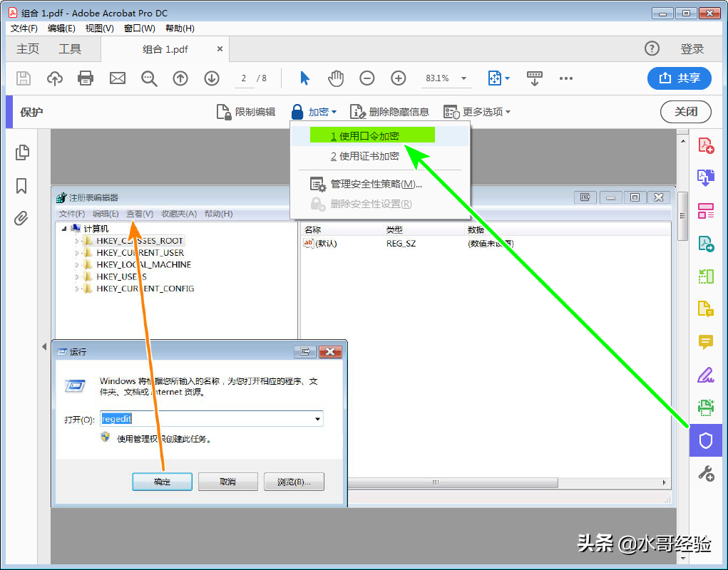Open the search magnifier tool
This screenshot has width=728, height=570.
click(149, 78)
